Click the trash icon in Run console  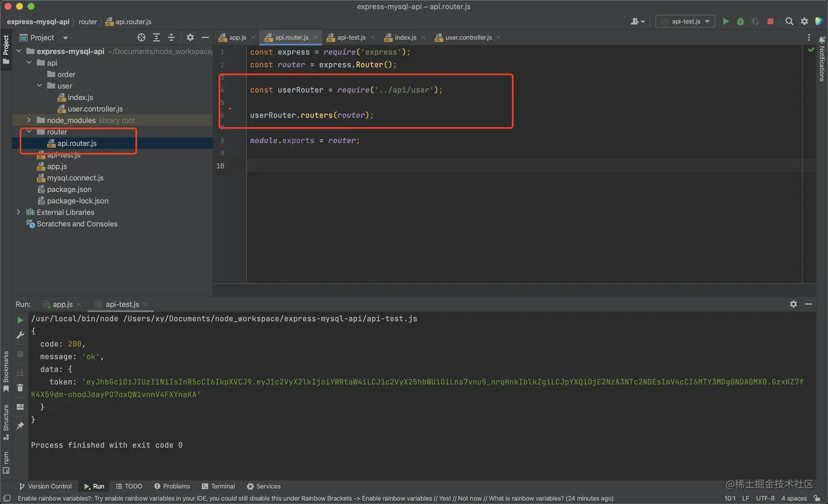pyautogui.click(x=20, y=388)
